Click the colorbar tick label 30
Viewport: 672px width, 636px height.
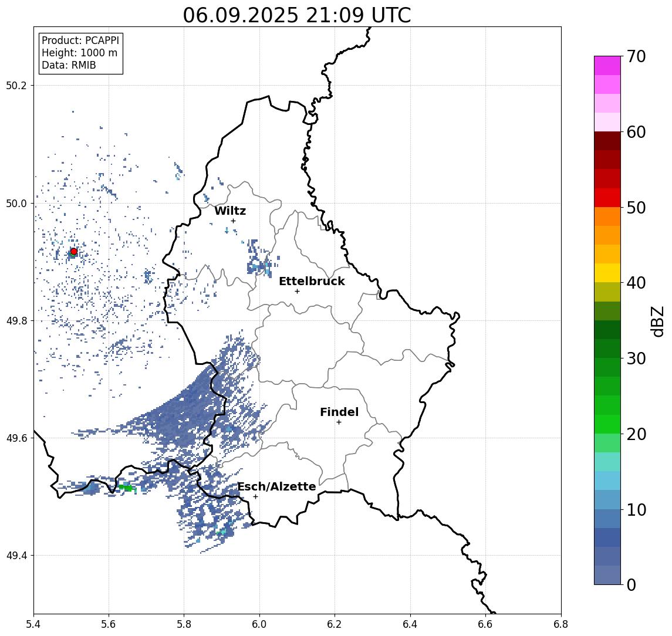coord(636,358)
